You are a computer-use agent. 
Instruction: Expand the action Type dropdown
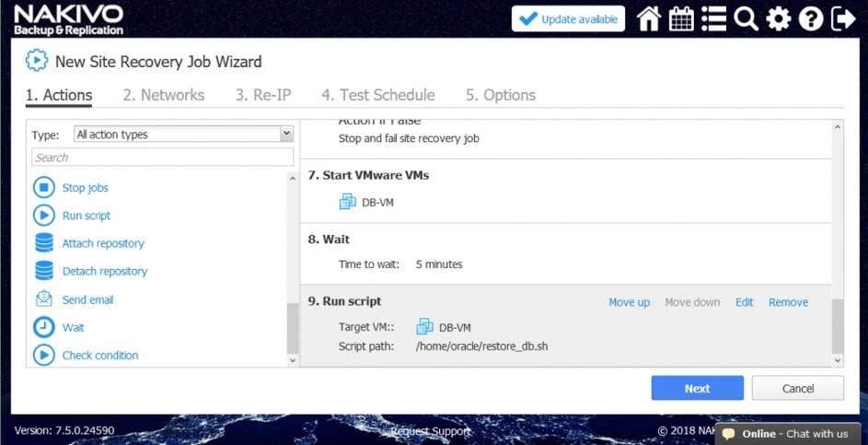(x=285, y=135)
